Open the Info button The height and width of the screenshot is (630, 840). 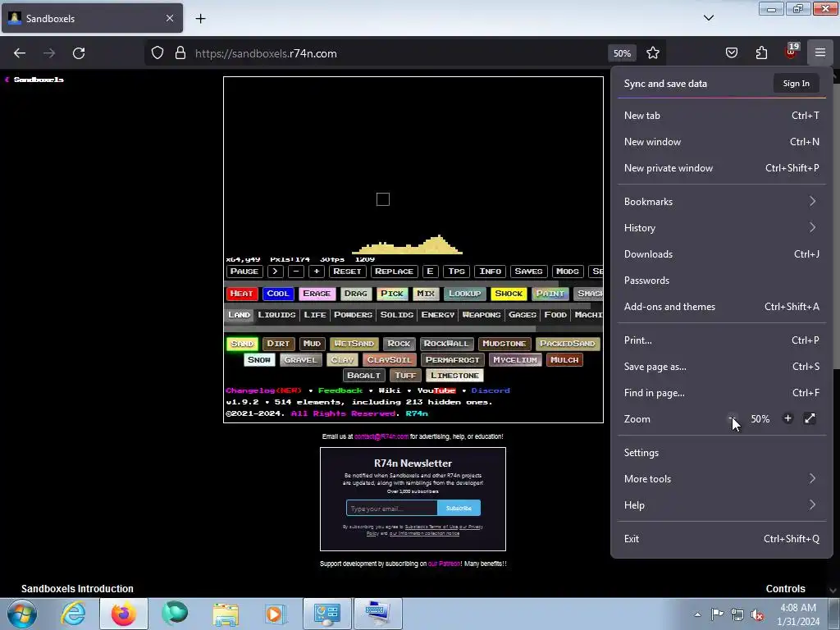[x=491, y=271]
